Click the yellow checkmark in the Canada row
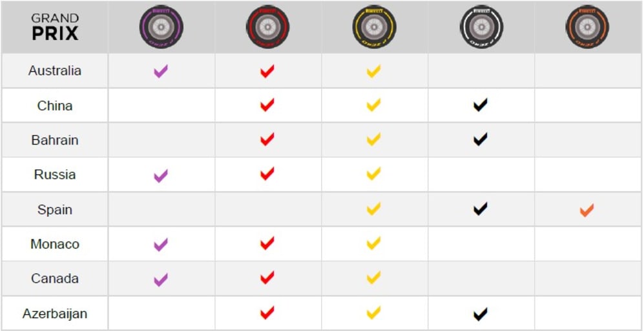The image size is (644, 331). click(x=373, y=279)
